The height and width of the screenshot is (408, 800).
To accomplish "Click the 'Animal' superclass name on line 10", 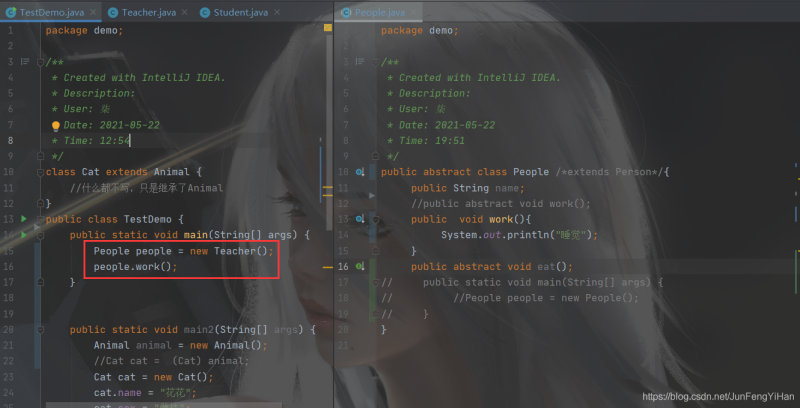I will click(x=172, y=172).
